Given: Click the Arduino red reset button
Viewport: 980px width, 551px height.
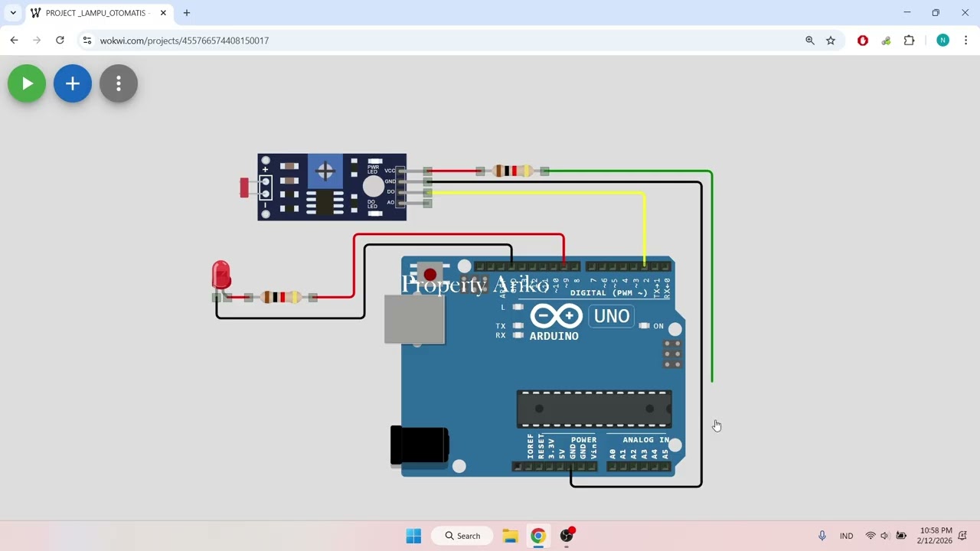Looking at the screenshot, I should [x=430, y=275].
